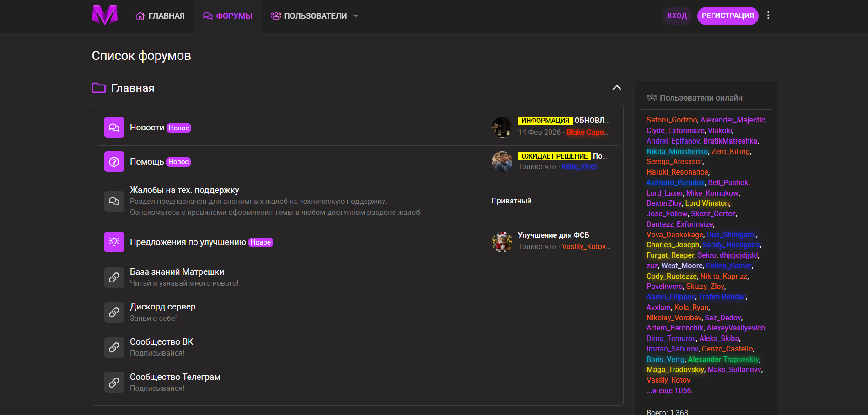Open the three-dot more options menu
This screenshot has height=415, width=868.
click(768, 16)
